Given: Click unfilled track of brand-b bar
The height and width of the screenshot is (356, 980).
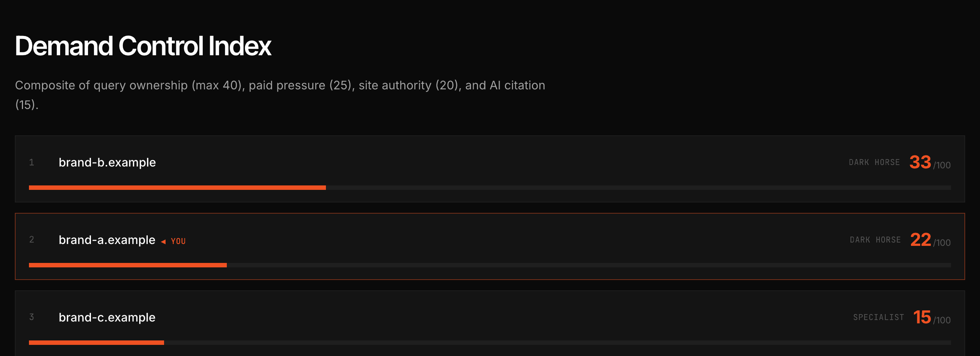Looking at the screenshot, I should (x=638, y=188).
